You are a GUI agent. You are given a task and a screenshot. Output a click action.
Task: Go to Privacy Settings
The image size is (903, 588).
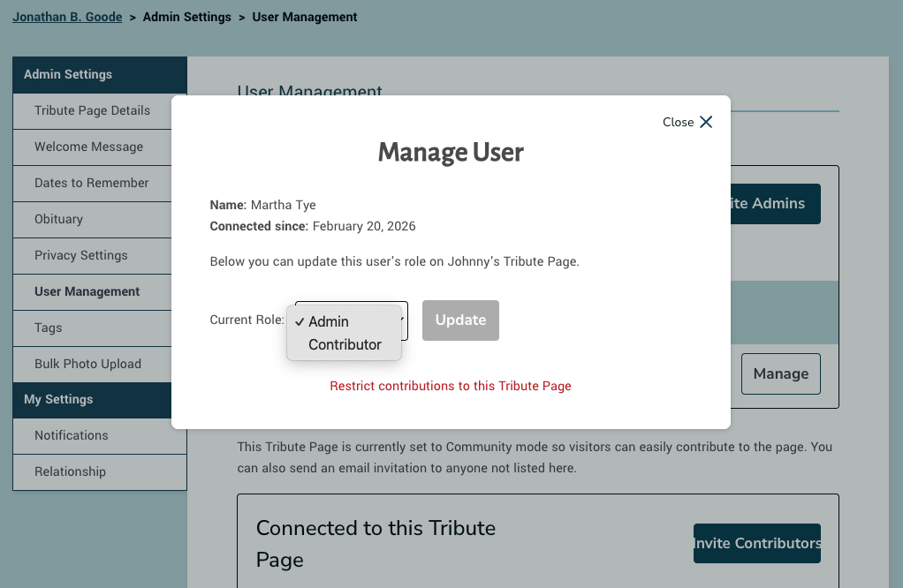tap(92, 256)
